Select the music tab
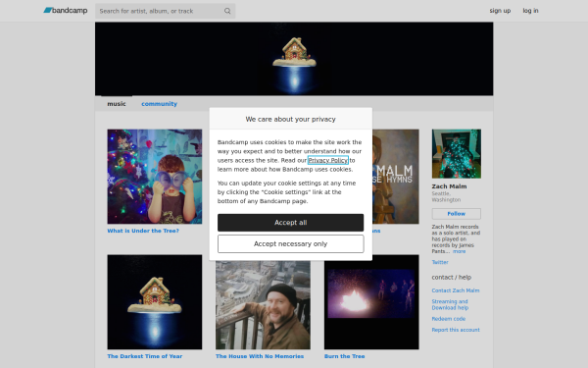The height and width of the screenshot is (368, 588). [x=117, y=104]
